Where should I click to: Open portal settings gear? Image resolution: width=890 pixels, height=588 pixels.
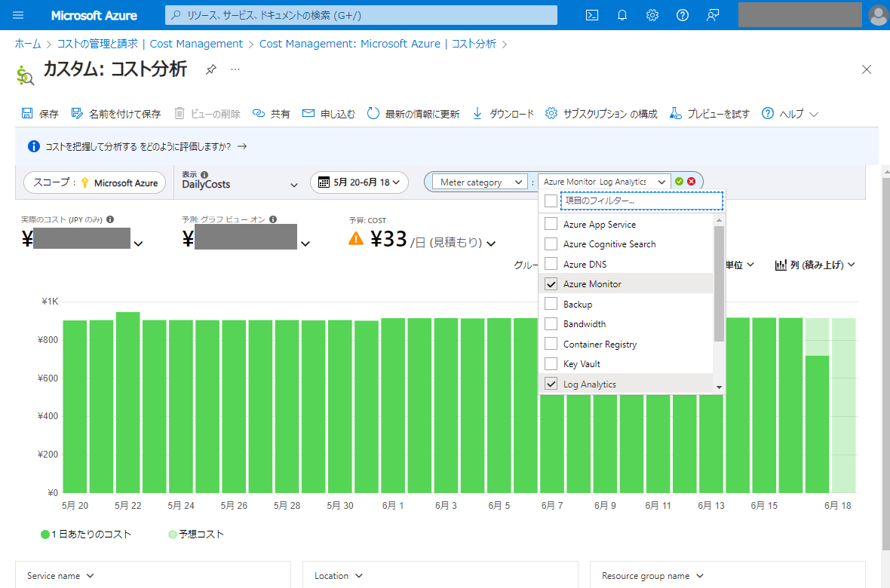(652, 15)
